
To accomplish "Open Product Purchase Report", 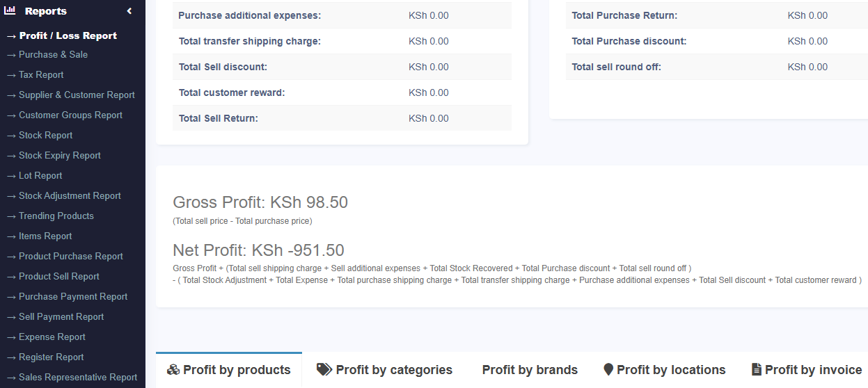I will [65, 256].
